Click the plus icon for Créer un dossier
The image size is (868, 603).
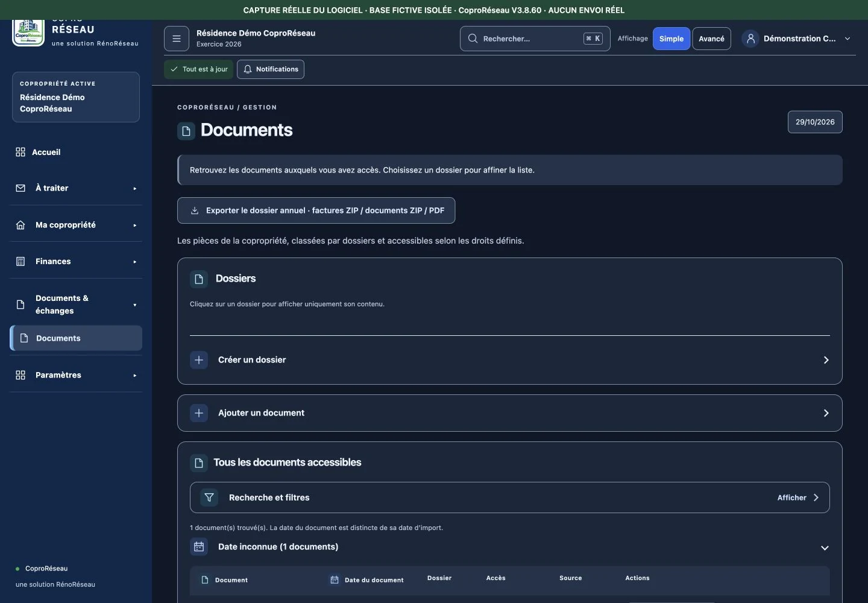point(199,360)
